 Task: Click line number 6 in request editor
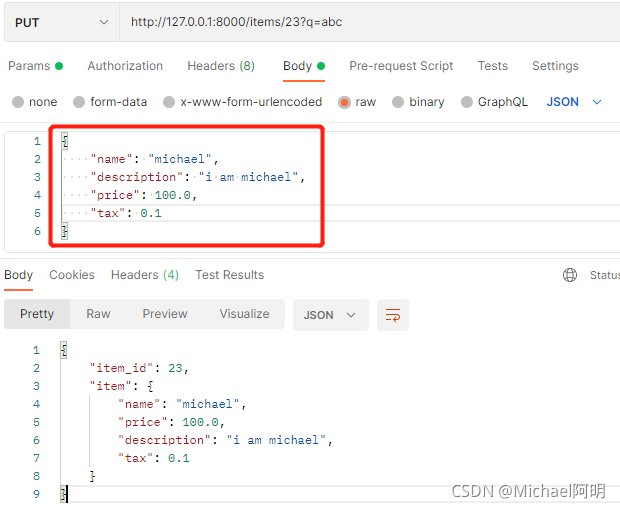pyautogui.click(x=37, y=231)
